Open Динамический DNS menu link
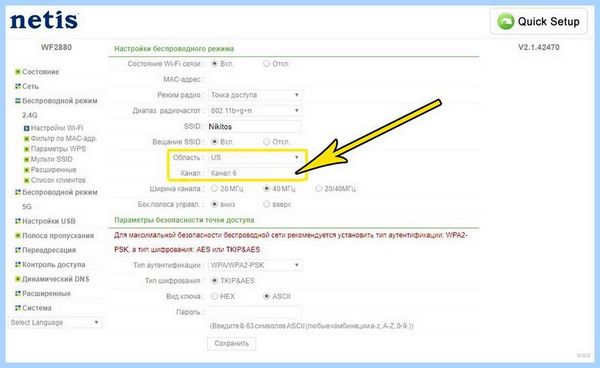Screen dimensions: 600x368 (55, 279)
